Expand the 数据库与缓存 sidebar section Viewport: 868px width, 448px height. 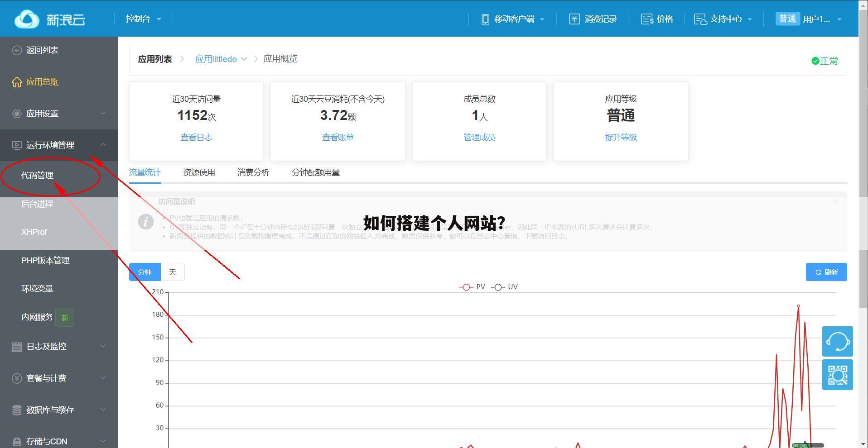[x=103, y=410]
